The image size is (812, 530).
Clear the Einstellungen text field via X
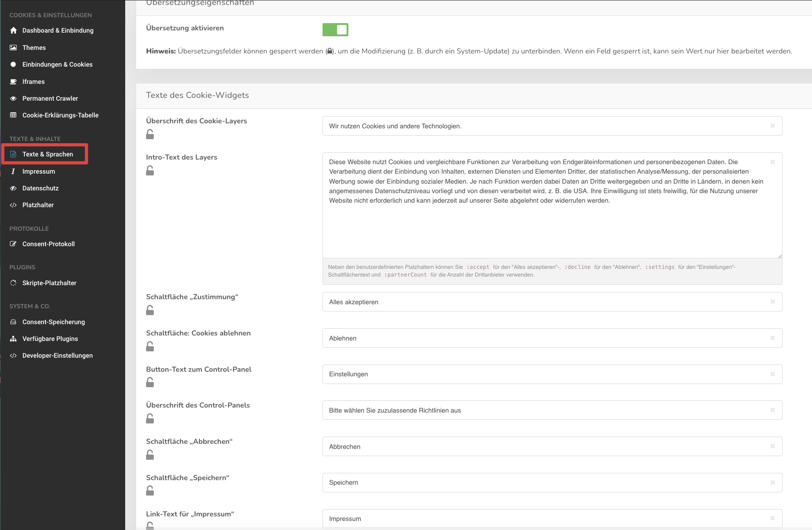click(x=772, y=374)
